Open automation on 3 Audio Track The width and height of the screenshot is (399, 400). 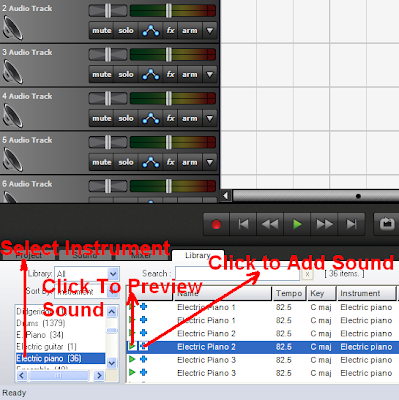pyautogui.click(x=150, y=75)
